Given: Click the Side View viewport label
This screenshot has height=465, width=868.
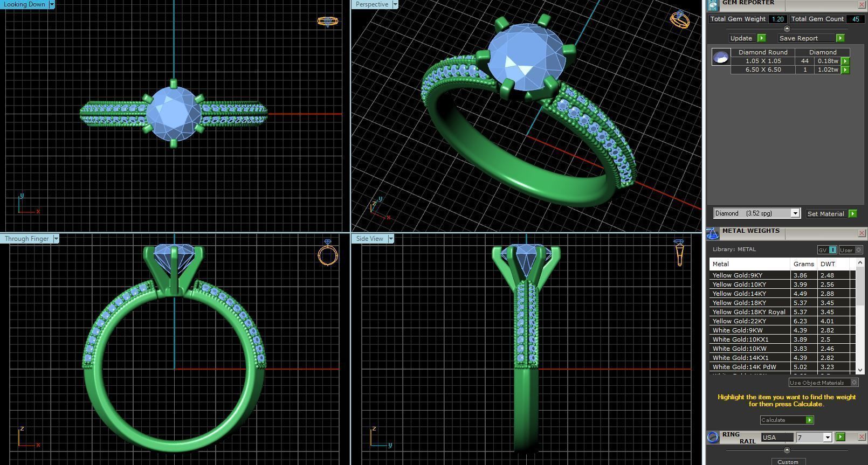Looking at the screenshot, I should coord(370,239).
